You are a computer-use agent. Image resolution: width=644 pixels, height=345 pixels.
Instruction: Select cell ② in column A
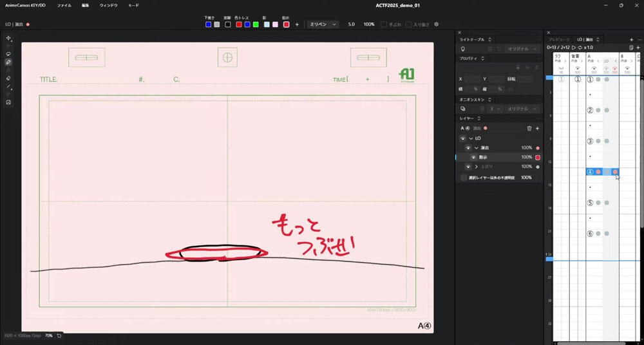pyautogui.click(x=590, y=110)
